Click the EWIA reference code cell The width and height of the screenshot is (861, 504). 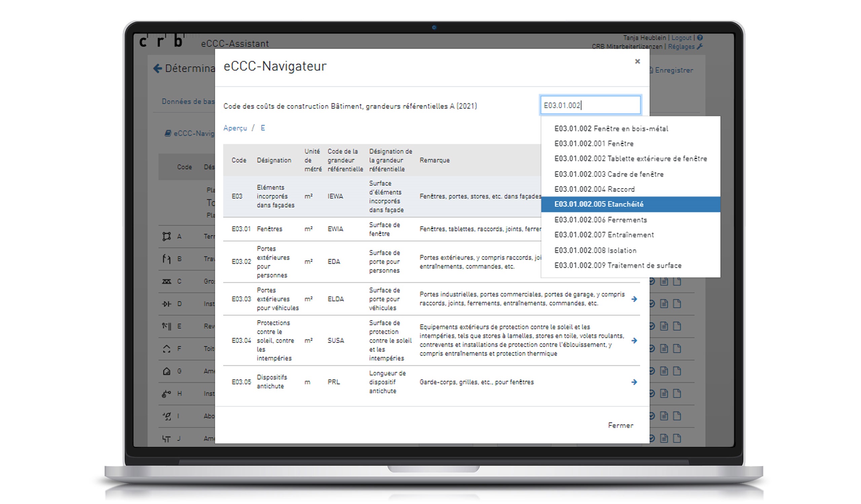pos(335,229)
